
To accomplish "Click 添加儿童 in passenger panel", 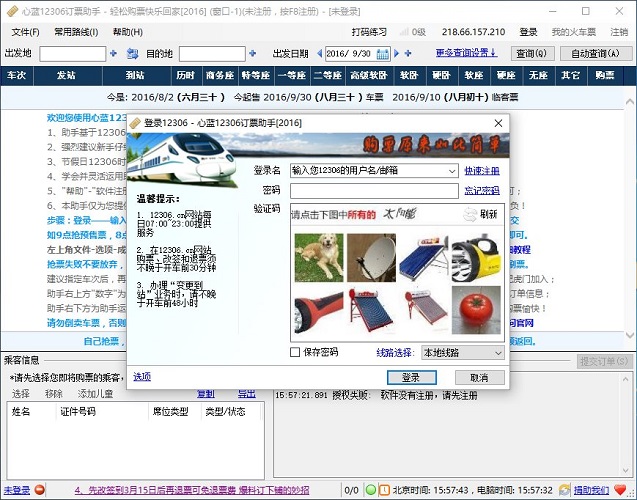I will [x=95, y=393].
